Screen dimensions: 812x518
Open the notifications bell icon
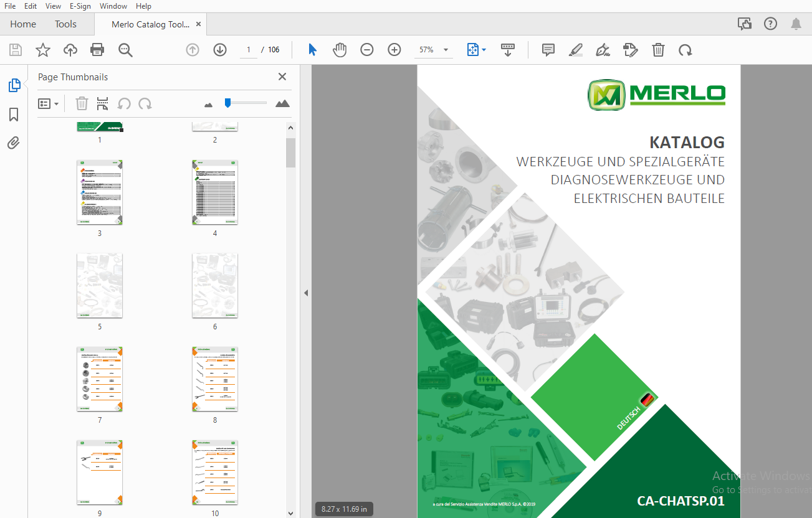coord(796,24)
